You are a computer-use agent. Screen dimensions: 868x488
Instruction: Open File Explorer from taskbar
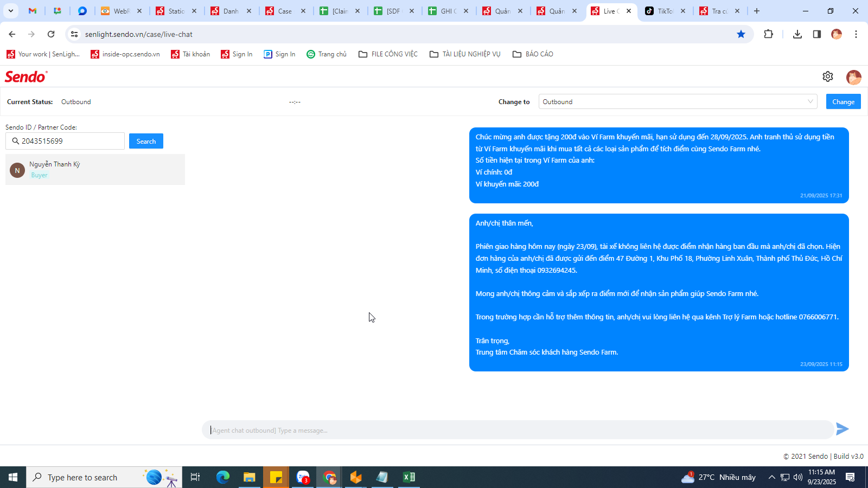(249, 477)
